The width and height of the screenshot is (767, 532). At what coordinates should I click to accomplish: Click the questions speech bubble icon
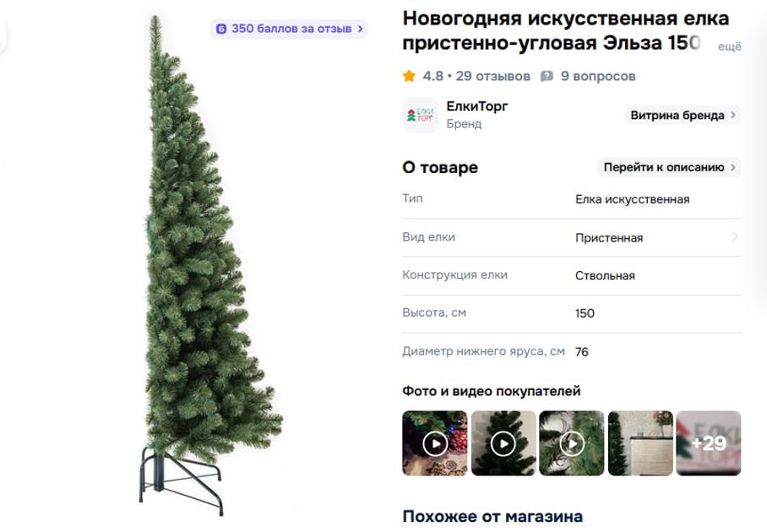547,76
